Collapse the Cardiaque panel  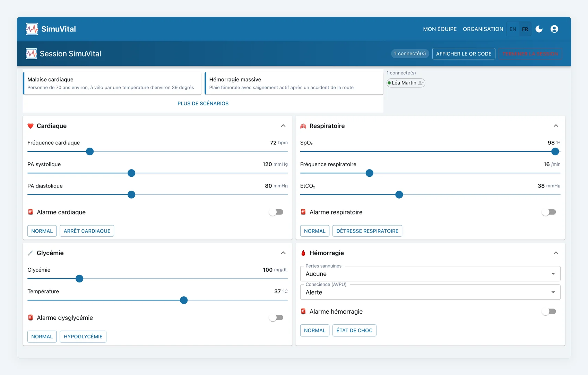pyautogui.click(x=283, y=126)
